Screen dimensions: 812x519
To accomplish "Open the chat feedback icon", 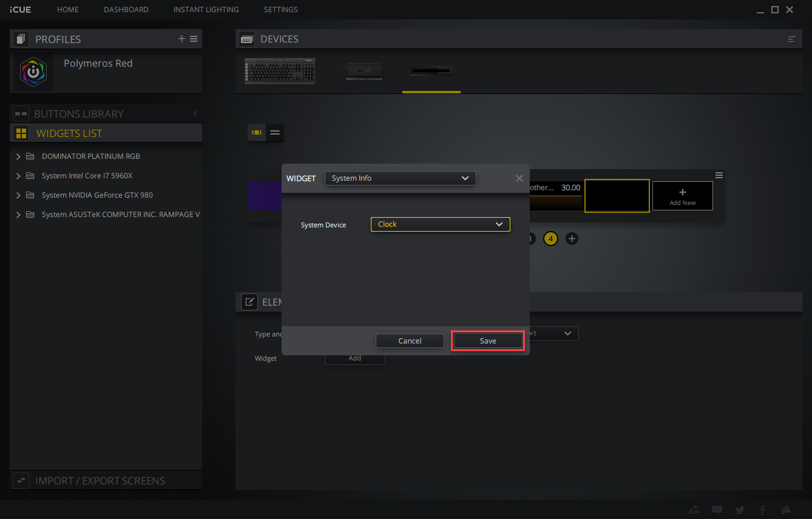I will coord(717,510).
